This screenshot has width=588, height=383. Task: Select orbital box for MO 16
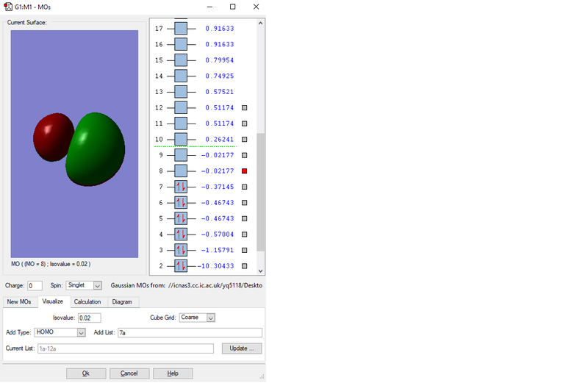181,44
